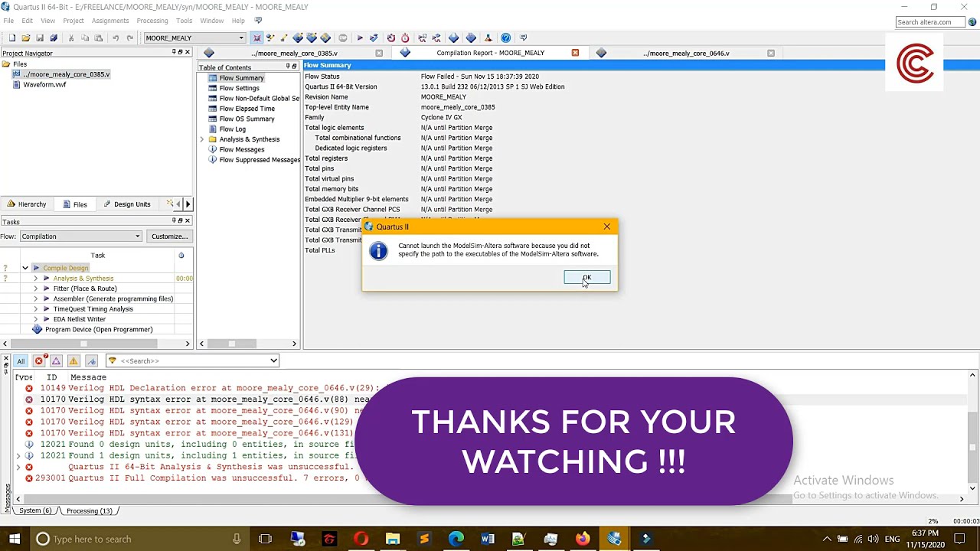
Task: Click the Save All toolbar icon
Action: tap(54, 37)
